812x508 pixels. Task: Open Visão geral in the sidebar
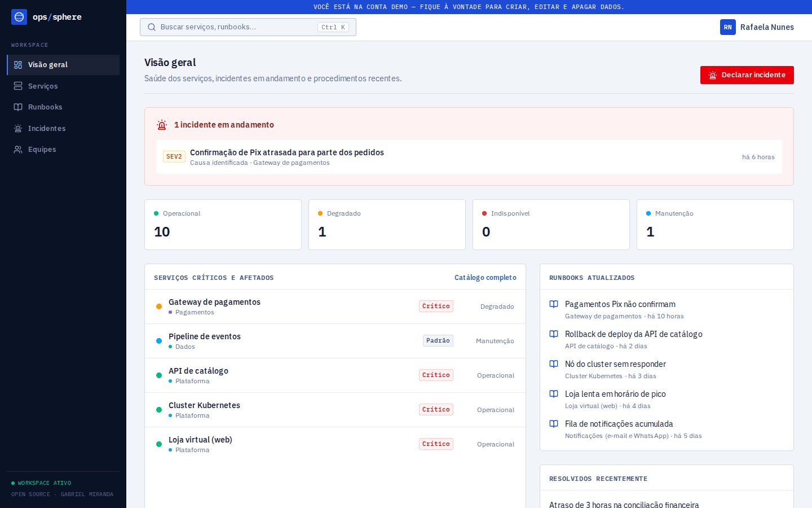(x=63, y=65)
